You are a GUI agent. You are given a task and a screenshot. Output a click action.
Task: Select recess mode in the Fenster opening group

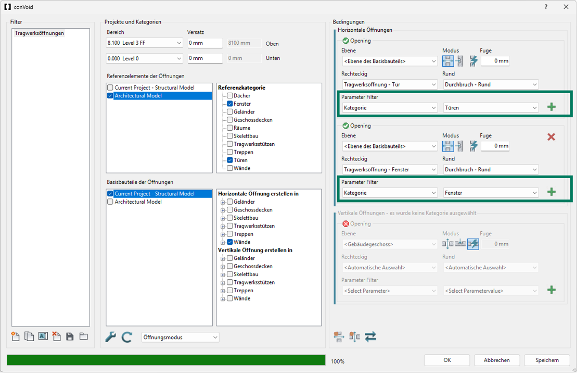coord(459,146)
